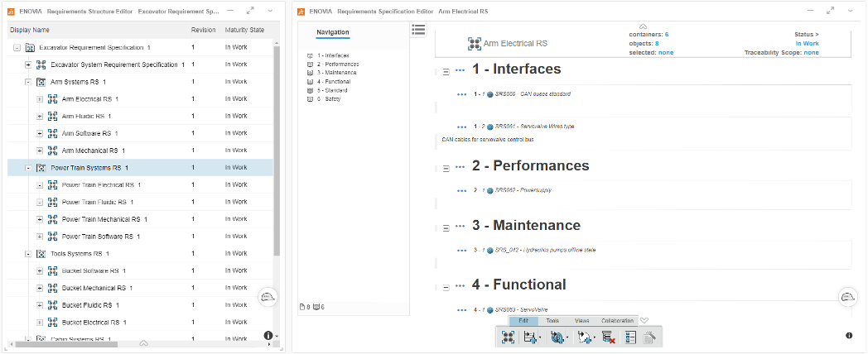Click the SRS050 requirement globe icon
The width and height of the screenshot is (868, 354).
pos(490,94)
